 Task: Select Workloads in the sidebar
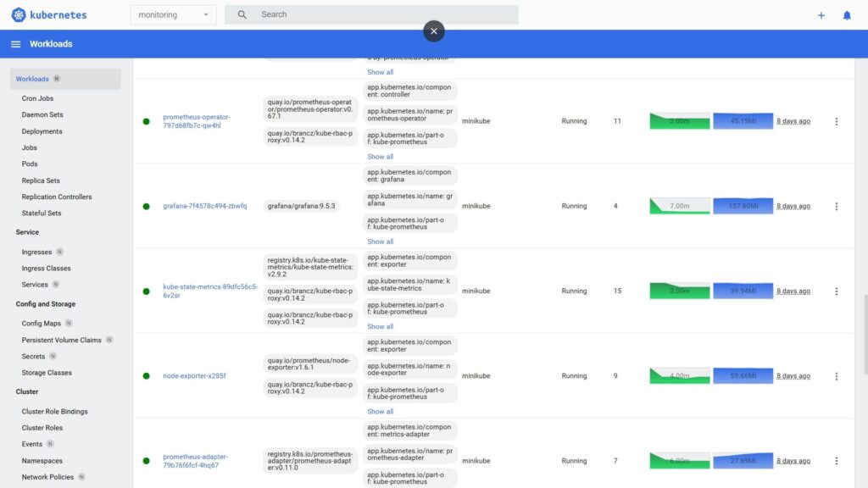[65, 79]
